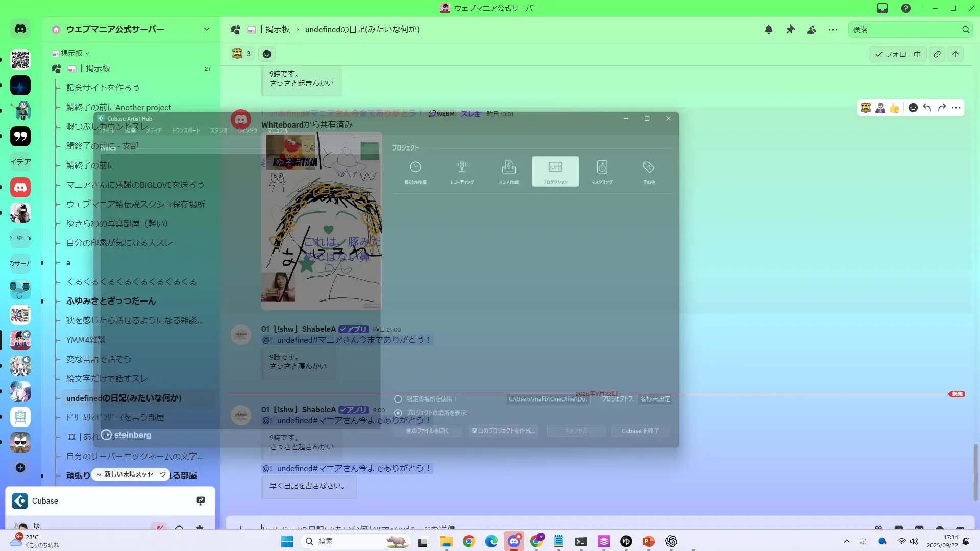The image size is (980, 551).
Task: Click 空白のプロジェクトを作成 button
Action: (503, 431)
